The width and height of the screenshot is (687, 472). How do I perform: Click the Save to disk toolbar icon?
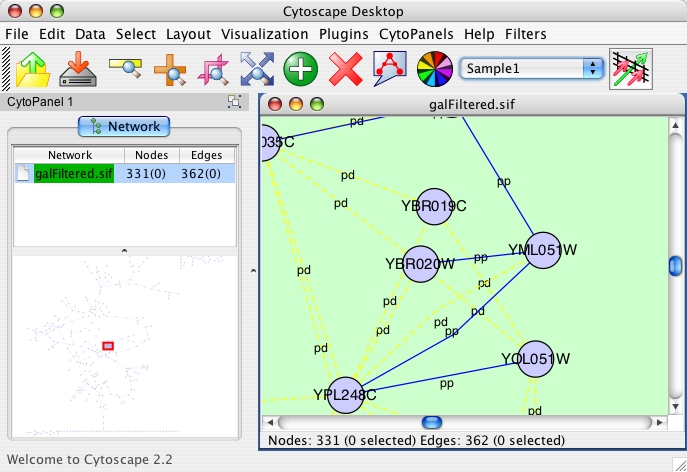(x=78, y=69)
